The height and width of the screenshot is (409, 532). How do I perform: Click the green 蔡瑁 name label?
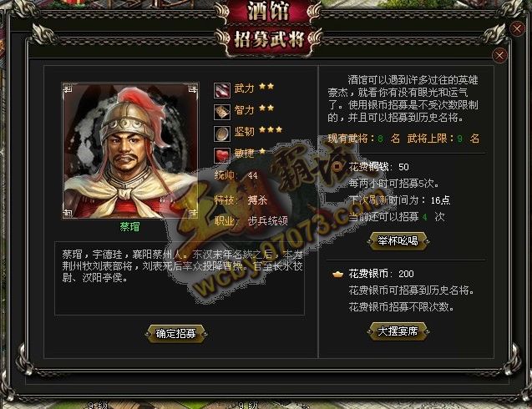point(130,226)
